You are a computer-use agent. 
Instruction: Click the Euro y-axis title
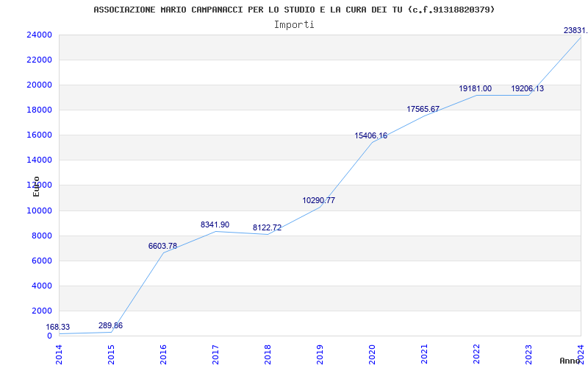coord(36,186)
